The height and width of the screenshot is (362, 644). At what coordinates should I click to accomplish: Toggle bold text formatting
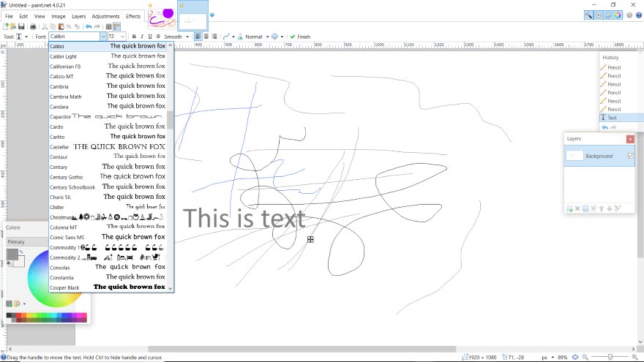pos(133,37)
